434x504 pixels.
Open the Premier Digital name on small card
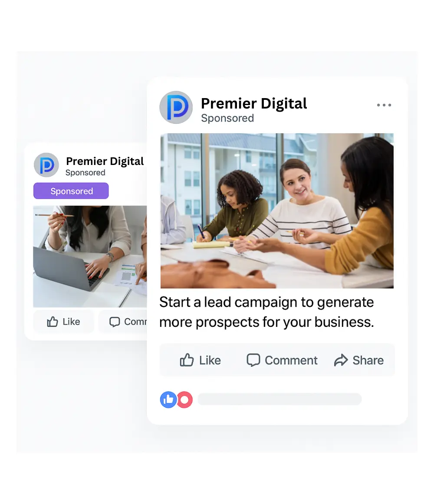point(105,161)
